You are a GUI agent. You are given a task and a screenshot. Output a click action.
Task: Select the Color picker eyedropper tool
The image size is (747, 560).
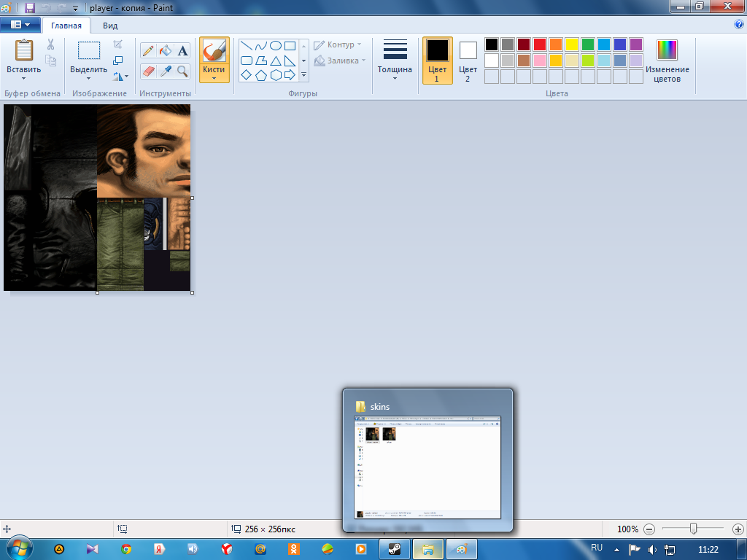(166, 71)
